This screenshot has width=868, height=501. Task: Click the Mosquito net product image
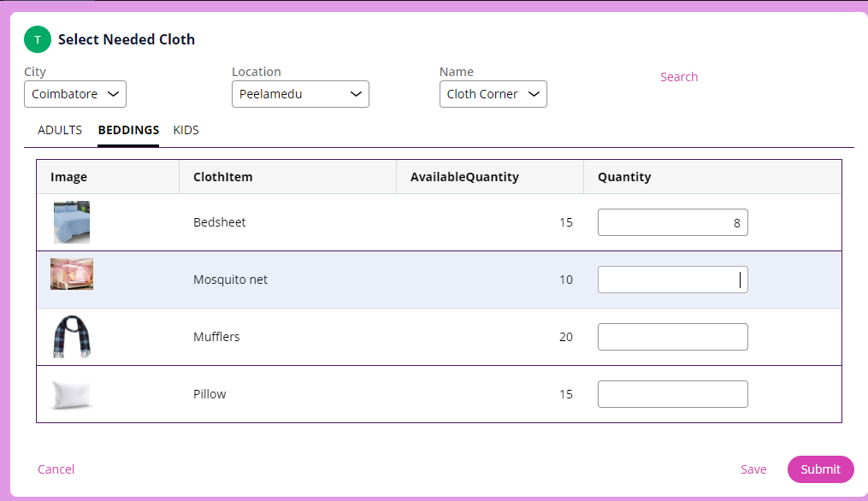72,274
